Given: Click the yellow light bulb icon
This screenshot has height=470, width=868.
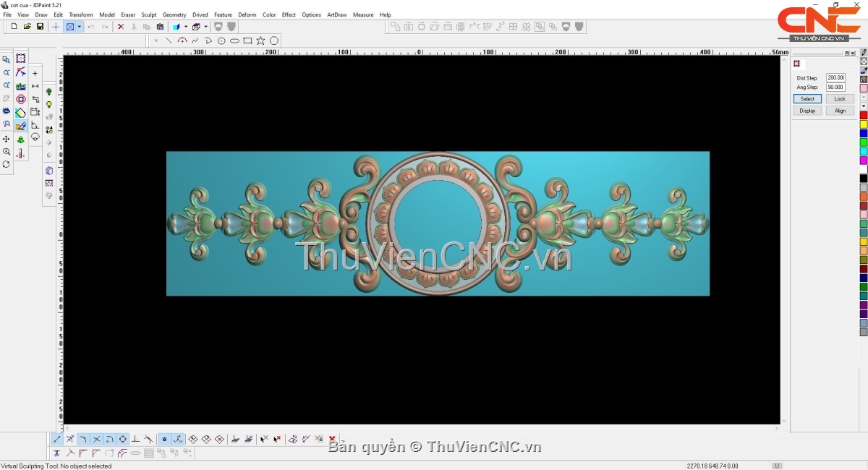Looking at the screenshot, I should [49, 105].
